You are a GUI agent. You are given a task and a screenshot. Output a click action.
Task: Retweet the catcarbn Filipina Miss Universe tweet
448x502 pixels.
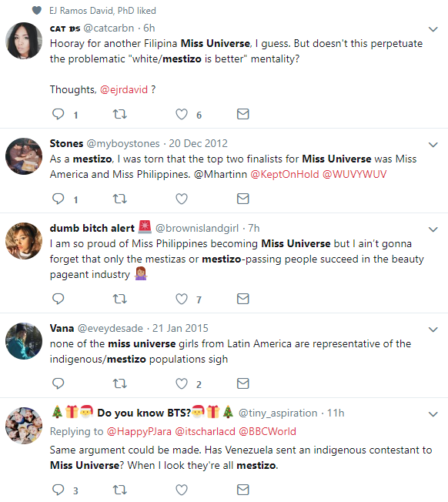point(120,114)
